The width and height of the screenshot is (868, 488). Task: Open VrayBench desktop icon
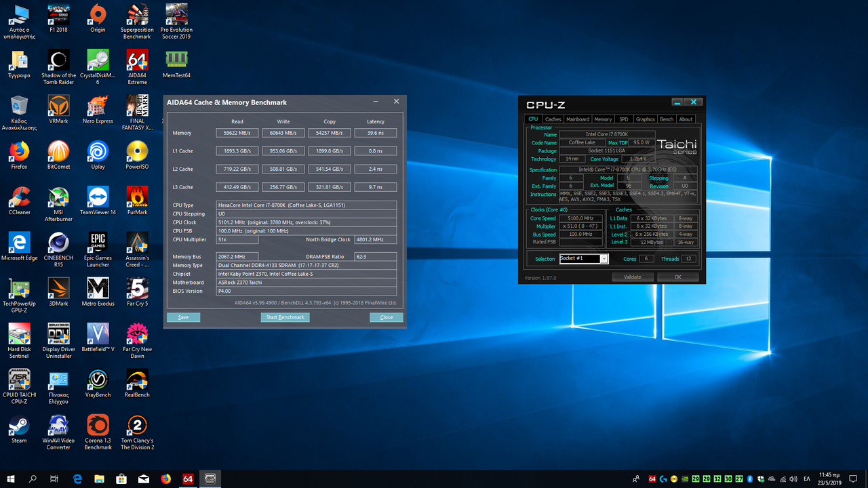[98, 383]
